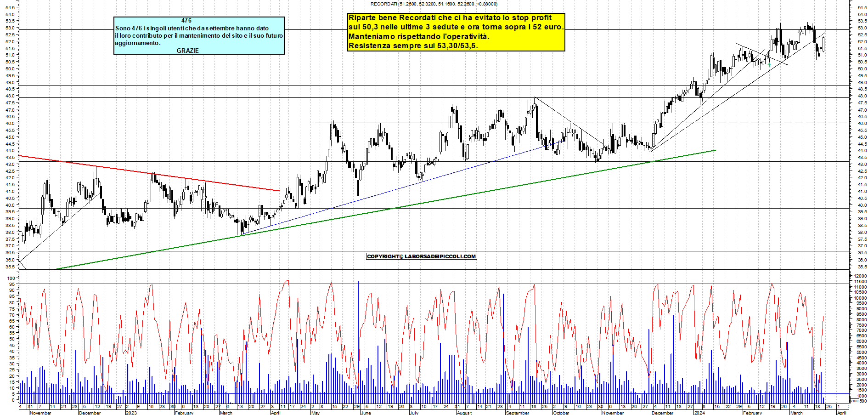The height and width of the screenshot is (415, 868).
Task: Click the line 'Sono 476 i singoli utenti'
Action: (x=192, y=28)
